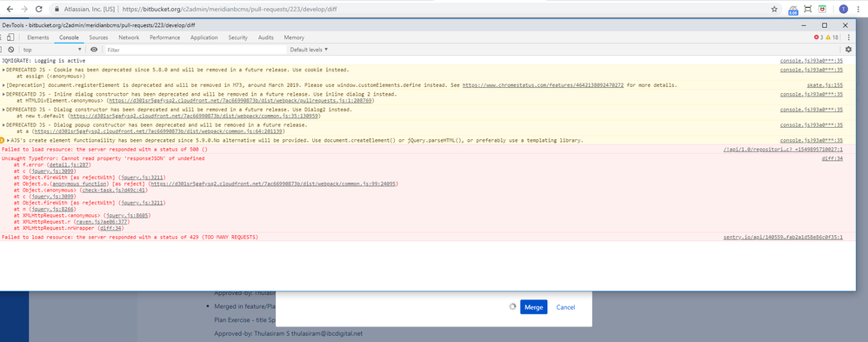Open the Chrome profile avatar
The width and height of the screenshot is (868, 342).
(843, 10)
